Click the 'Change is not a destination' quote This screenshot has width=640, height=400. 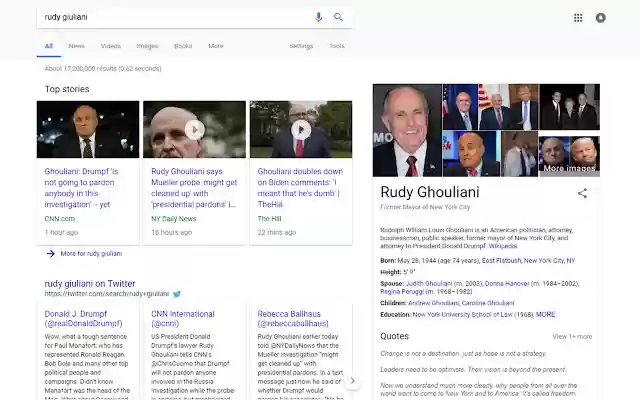coord(463,354)
